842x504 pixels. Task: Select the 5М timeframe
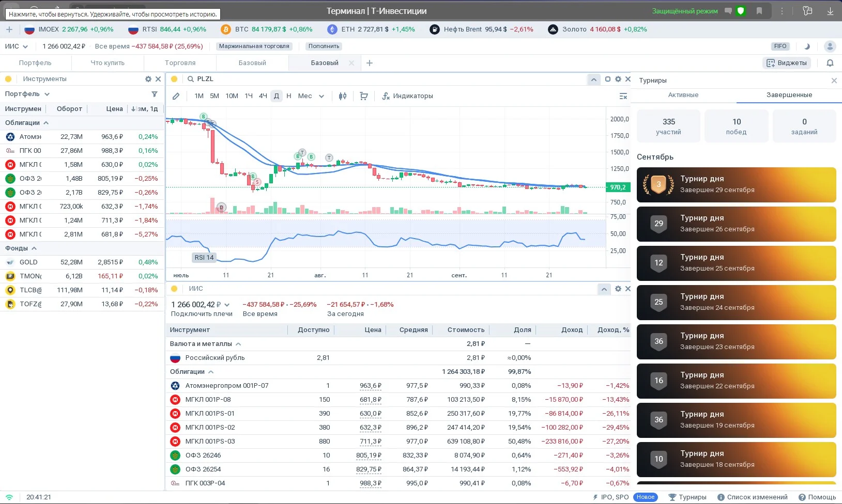tap(215, 96)
